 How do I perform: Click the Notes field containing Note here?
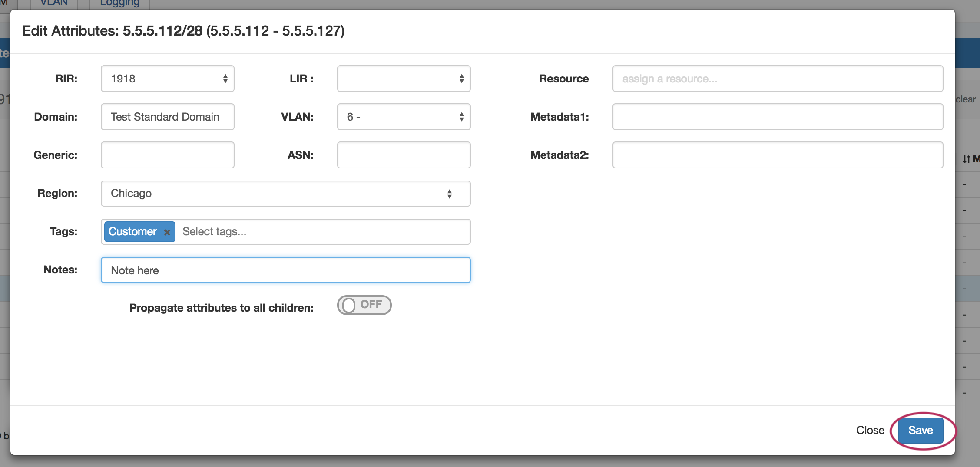[285, 270]
